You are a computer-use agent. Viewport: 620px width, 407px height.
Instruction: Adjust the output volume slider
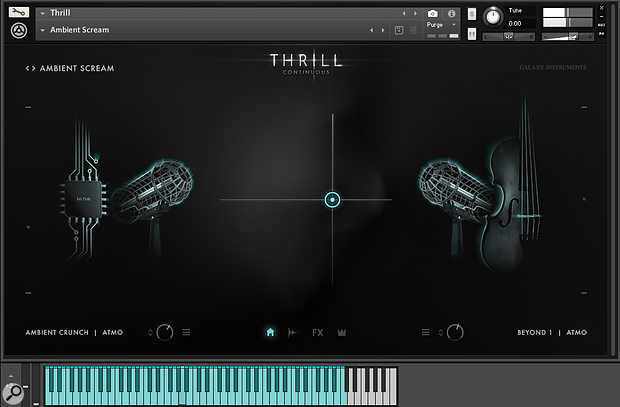click(x=568, y=37)
